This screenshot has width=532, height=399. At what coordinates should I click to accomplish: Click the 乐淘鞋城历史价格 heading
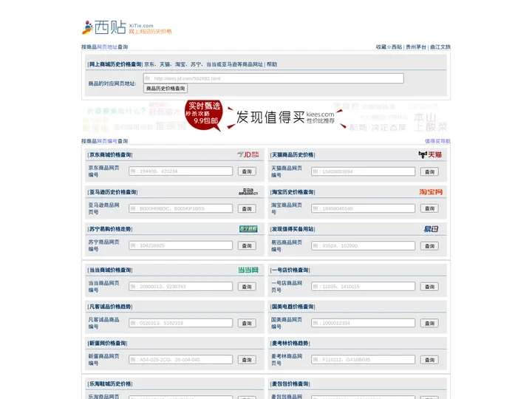point(110,383)
